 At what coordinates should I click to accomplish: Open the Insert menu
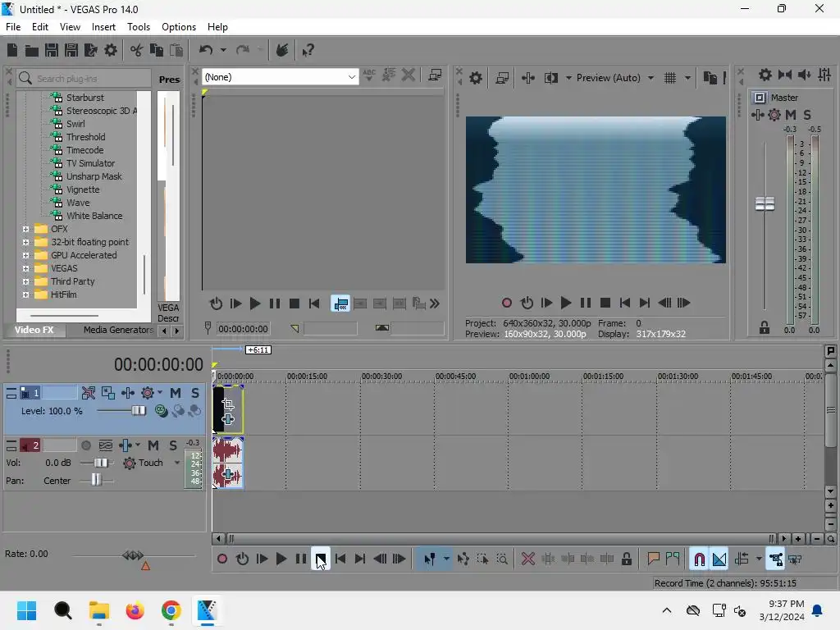[x=103, y=27]
